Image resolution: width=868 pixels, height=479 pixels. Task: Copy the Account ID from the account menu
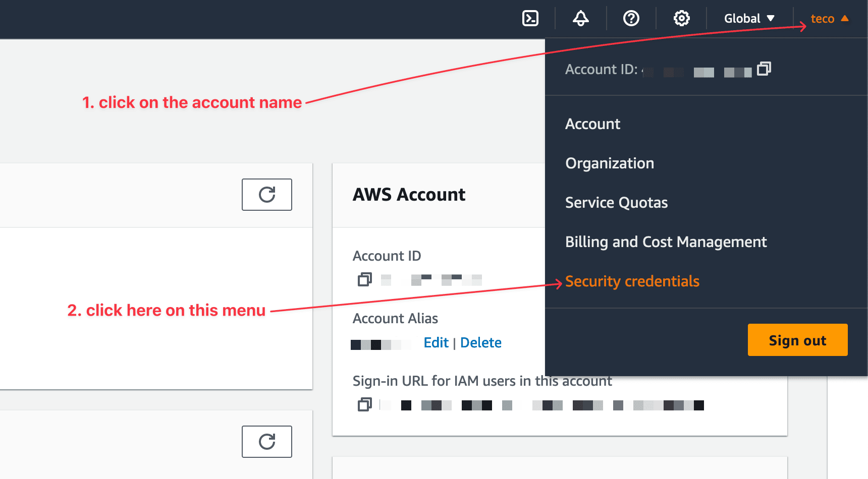[x=764, y=69]
